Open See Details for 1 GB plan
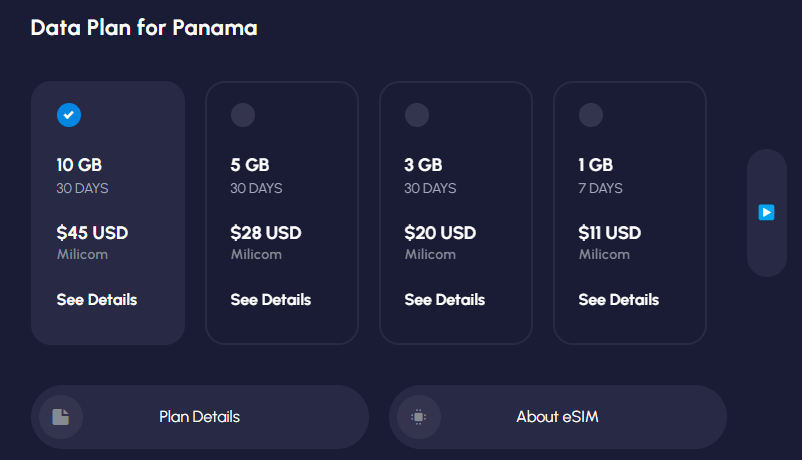 tap(618, 299)
